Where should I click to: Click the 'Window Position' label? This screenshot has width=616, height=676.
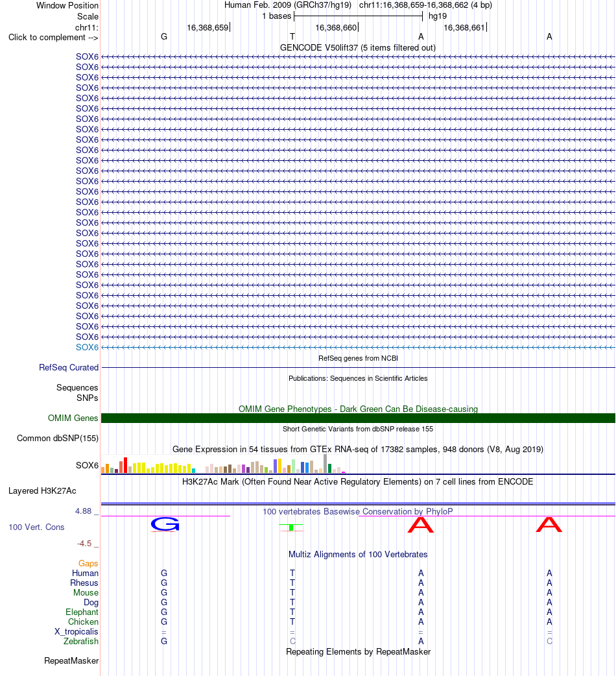(x=67, y=6)
